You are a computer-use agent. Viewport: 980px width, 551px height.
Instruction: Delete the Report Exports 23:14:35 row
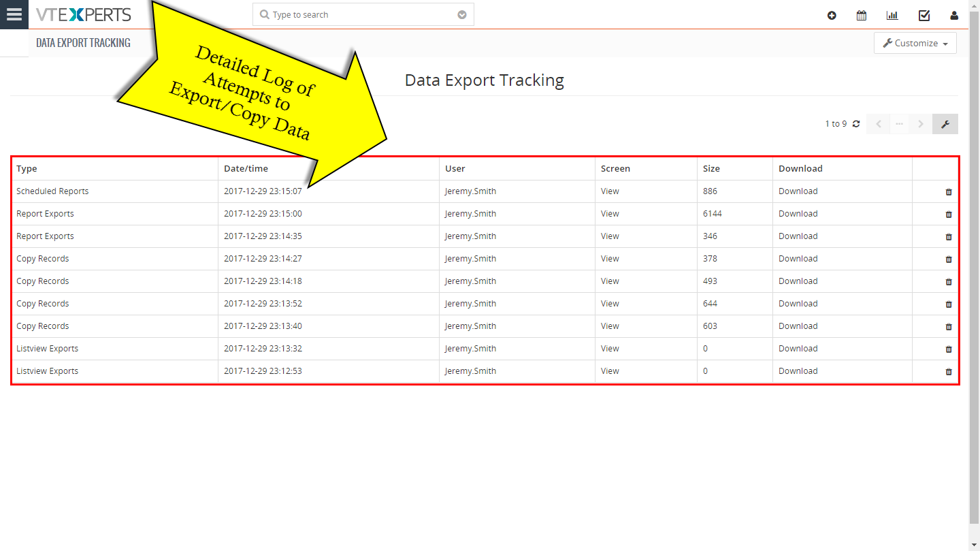[949, 236]
